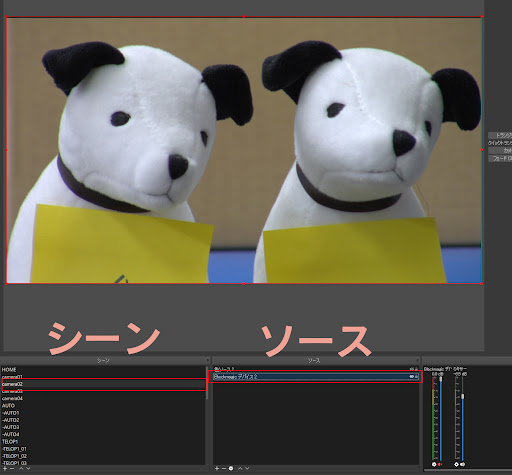Move scene up in Scenes toolbar
This screenshot has width=512, height=475.
click(x=21, y=469)
